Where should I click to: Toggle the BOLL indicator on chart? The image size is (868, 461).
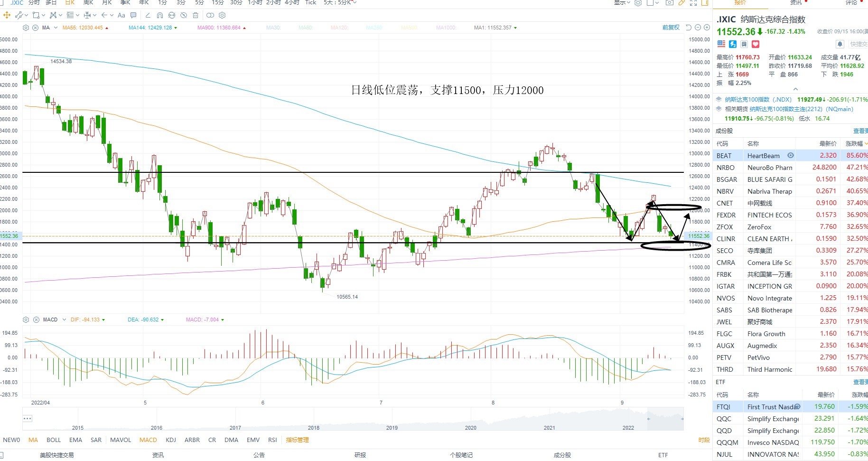pyautogui.click(x=54, y=440)
